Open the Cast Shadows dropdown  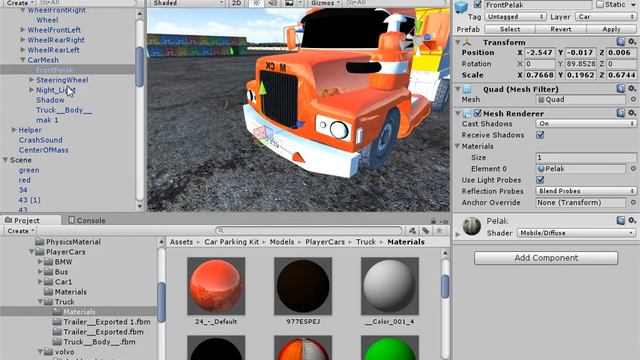click(586, 123)
